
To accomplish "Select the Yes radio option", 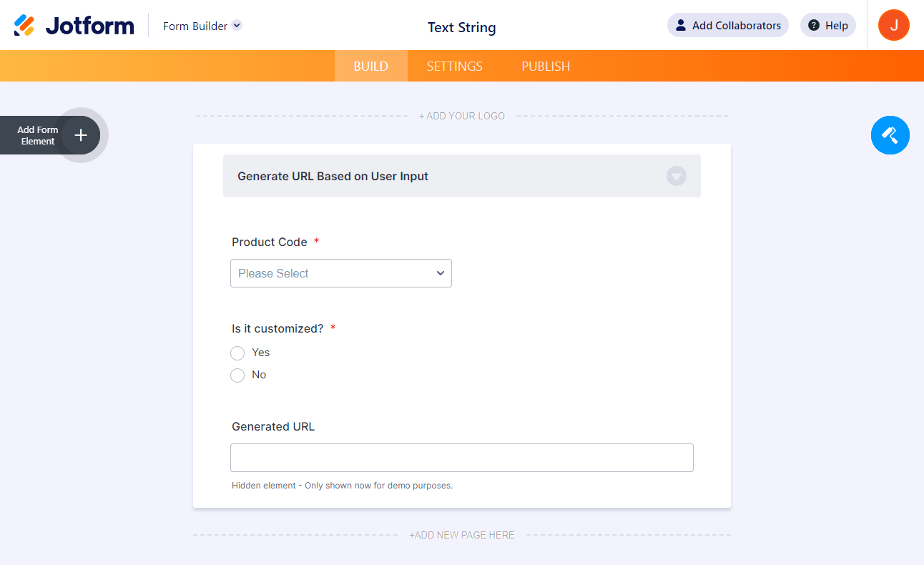I will (x=237, y=353).
